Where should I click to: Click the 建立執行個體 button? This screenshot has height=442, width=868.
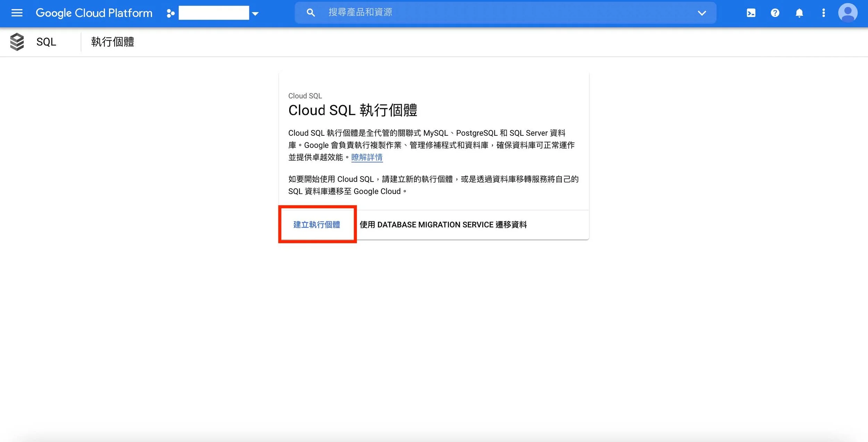(x=317, y=225)
